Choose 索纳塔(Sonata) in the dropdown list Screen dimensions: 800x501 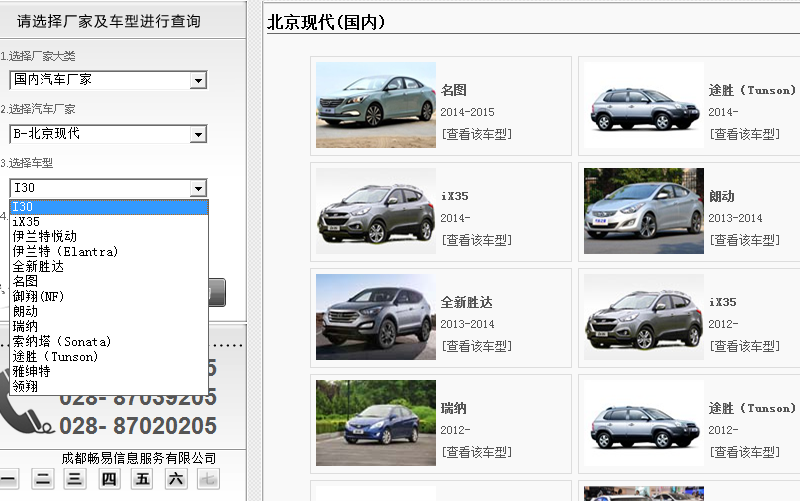(x=109, y=341)
